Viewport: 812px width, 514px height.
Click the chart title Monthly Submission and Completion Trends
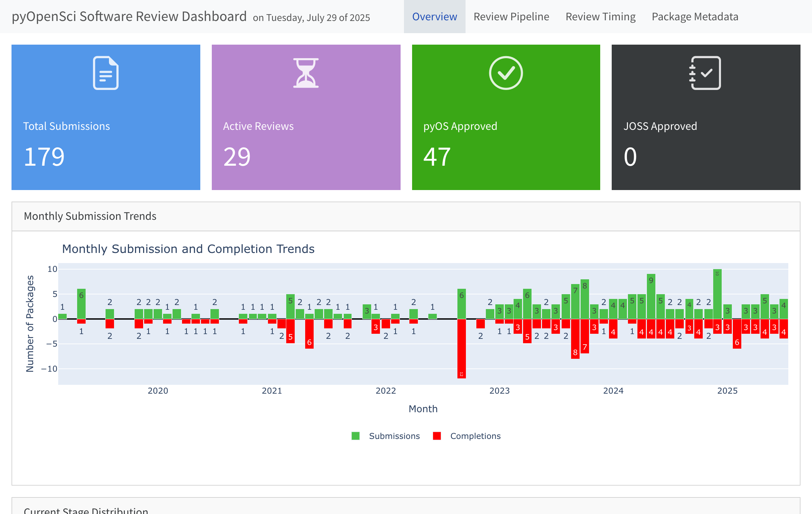coord(188,249)
